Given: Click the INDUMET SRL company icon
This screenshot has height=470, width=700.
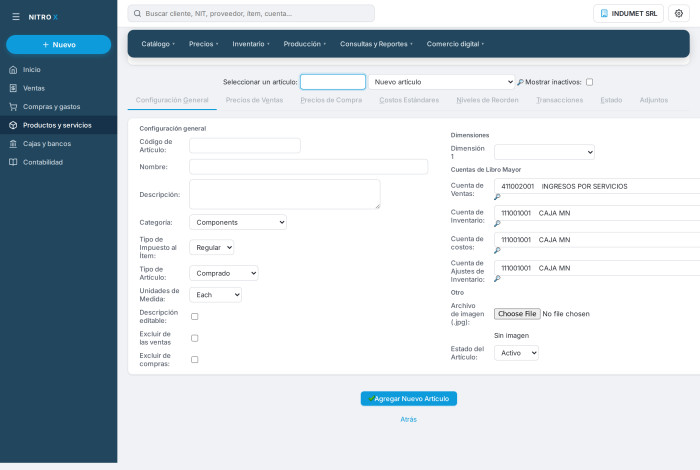Looking at the screenshot, I should pyautogui.click(x=604, y=13).
